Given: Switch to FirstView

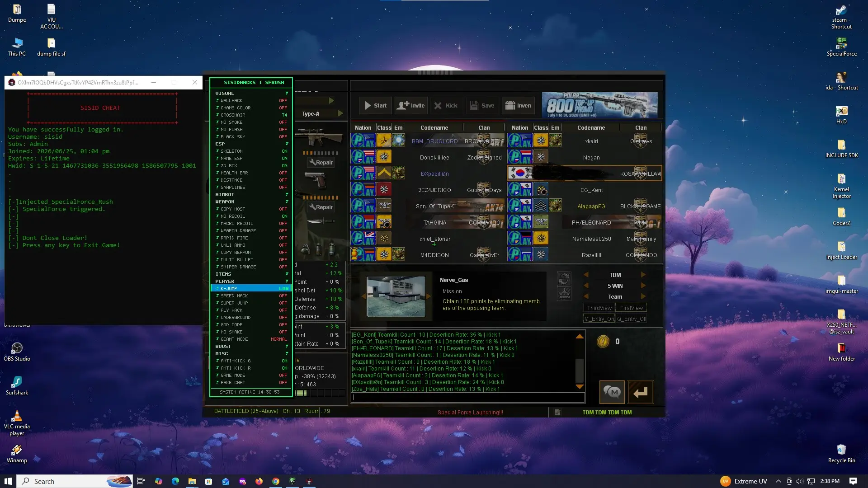Looking at the screenshot, I should (631, 308).
